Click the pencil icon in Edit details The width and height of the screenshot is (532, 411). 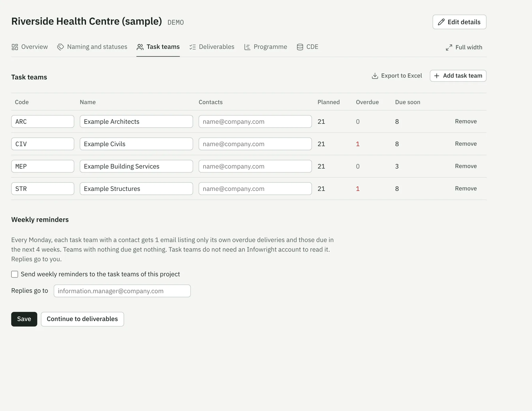(x=441, y=22)
